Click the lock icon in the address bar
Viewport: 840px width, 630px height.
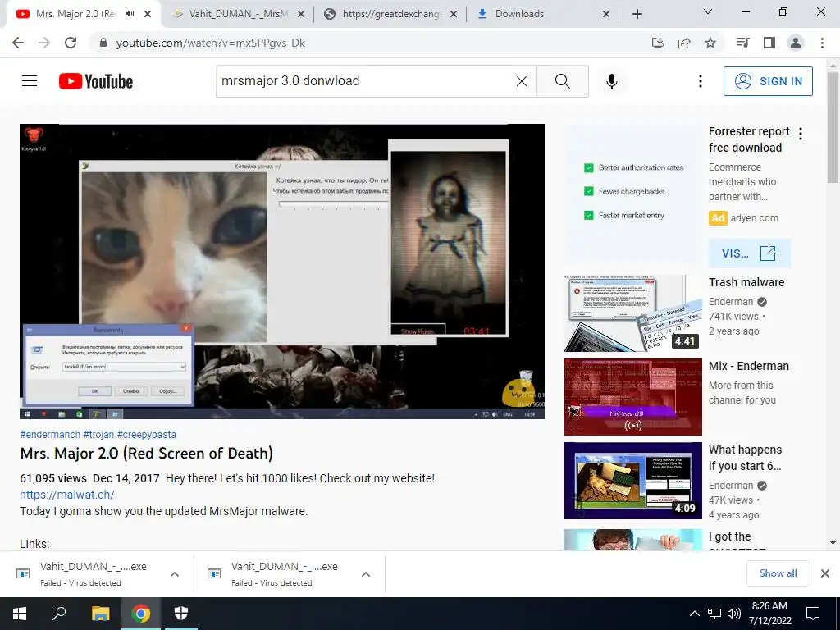(x=103, y=43)
